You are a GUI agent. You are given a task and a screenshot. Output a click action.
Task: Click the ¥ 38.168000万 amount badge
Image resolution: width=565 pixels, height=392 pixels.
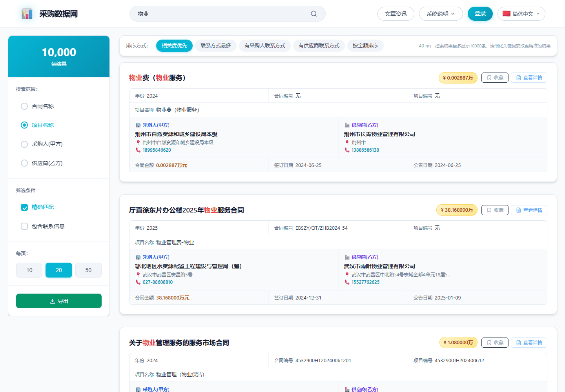click(x=457, y=210)
